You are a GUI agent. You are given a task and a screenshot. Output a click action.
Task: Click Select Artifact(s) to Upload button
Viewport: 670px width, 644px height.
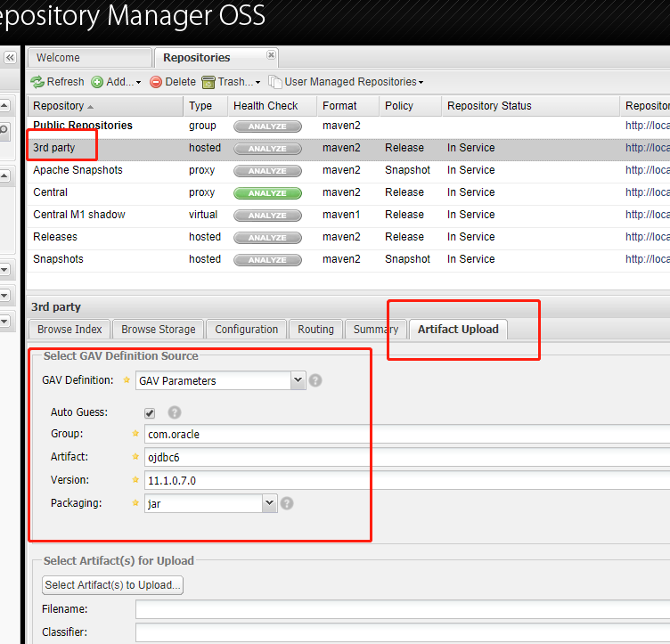pyautogui.click(x=112, y=585)
